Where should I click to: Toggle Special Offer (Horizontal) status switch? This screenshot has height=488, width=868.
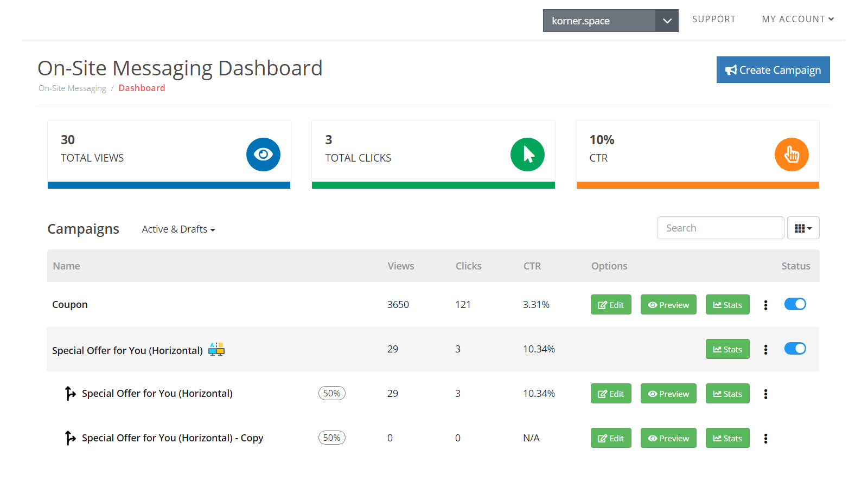pos(795,349)
